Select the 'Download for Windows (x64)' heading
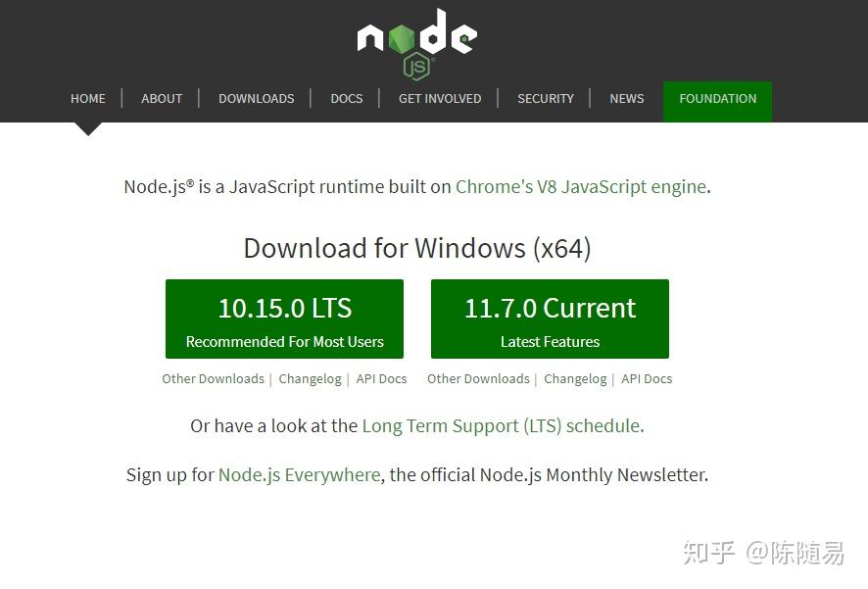 (x=417, y=248)
